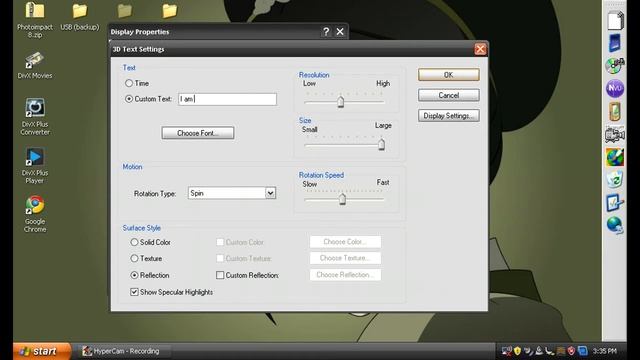Click the Display Properties help question mark
The width and height of the screenshot is (640, 360).
(x=326, y=32)
